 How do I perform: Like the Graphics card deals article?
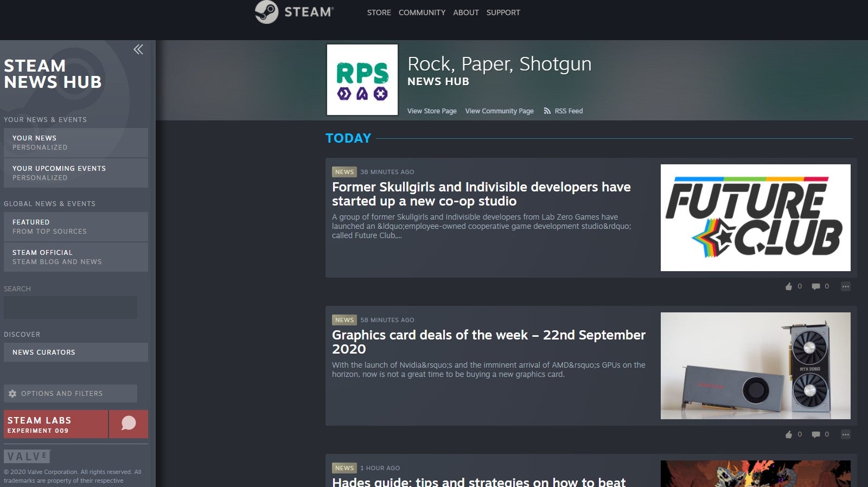click(788, 434)
